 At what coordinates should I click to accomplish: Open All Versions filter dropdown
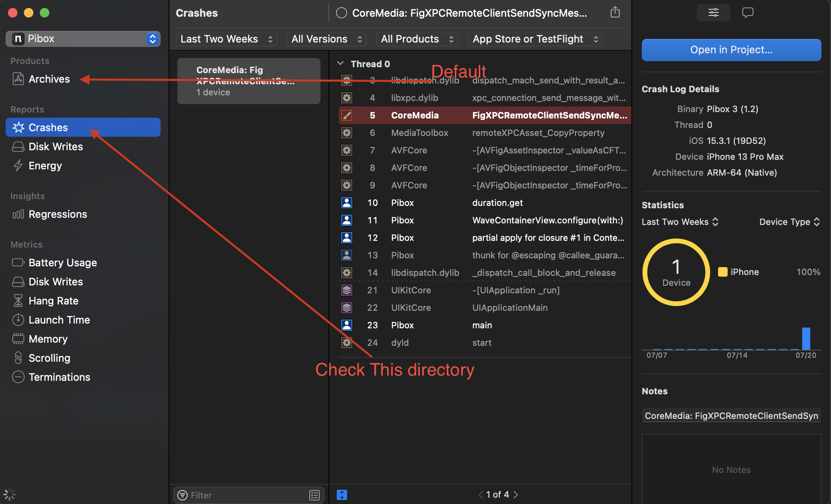coord(326,39)
